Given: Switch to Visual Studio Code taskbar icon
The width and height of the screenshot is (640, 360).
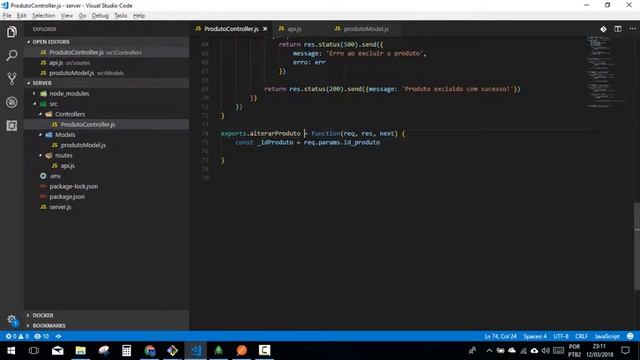Looking at the screenshot, I should pyautogui.click(x=196, y=351).
